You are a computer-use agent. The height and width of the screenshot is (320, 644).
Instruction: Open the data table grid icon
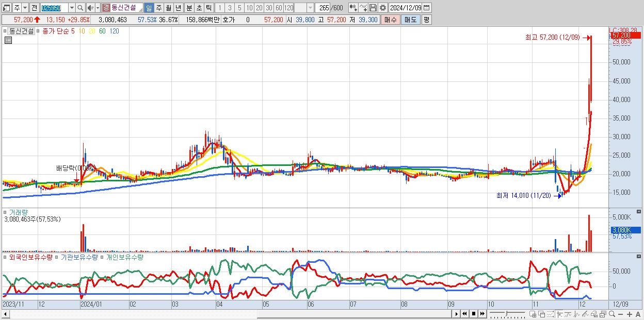(8, 40)
